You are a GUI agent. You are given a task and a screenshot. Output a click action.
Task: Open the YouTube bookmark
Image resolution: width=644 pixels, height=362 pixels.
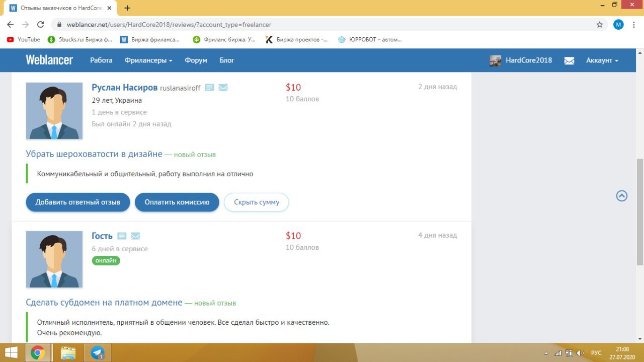pyautogui.click(x=23, y=39)
